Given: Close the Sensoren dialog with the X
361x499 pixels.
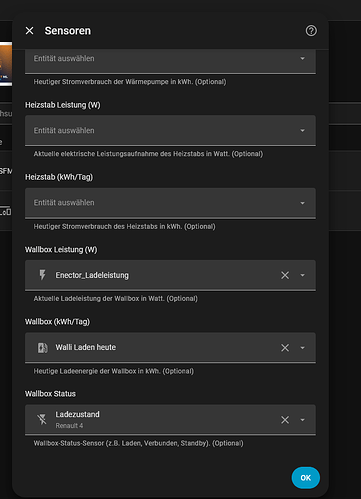Looking at the screenshot, I should pos(29,31).
